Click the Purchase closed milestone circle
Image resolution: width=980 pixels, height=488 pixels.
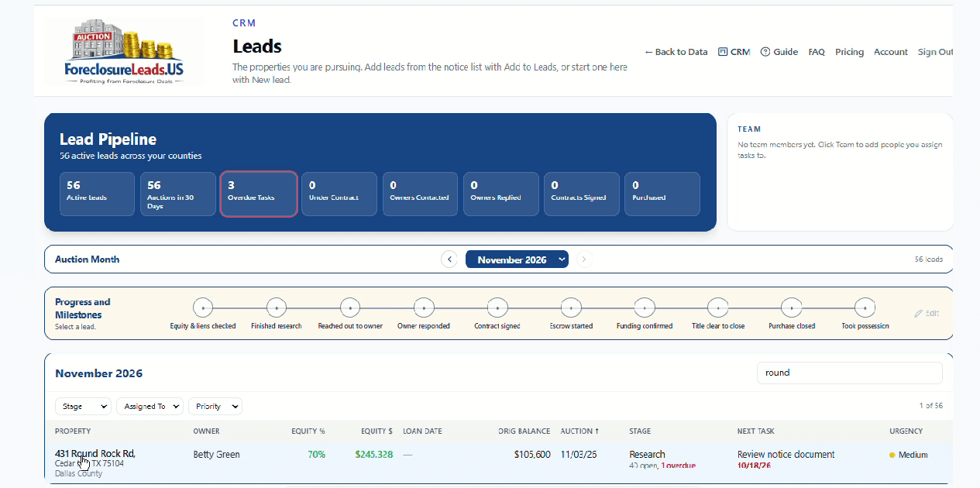point(791,308)
